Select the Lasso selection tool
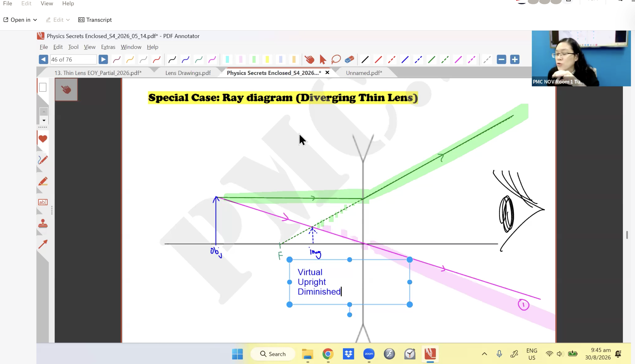Screen dimensions: 635x364 336,59
